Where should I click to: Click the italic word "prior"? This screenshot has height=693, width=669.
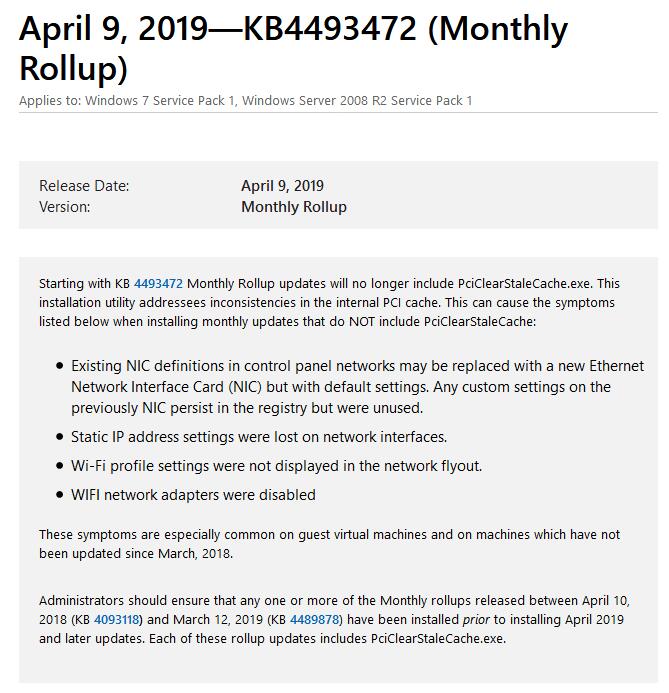pyautogui.click(x=476, y=620)
